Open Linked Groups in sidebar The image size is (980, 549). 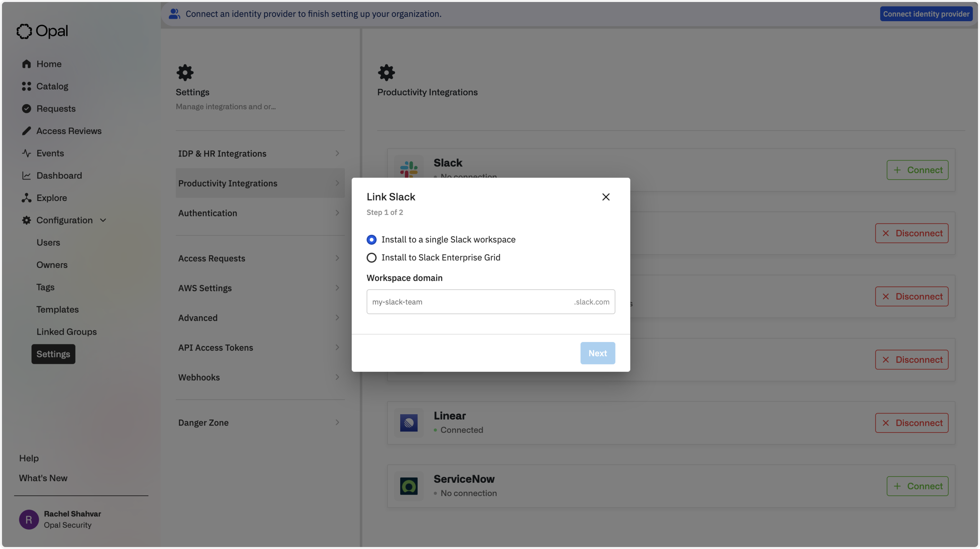point(67,331)
